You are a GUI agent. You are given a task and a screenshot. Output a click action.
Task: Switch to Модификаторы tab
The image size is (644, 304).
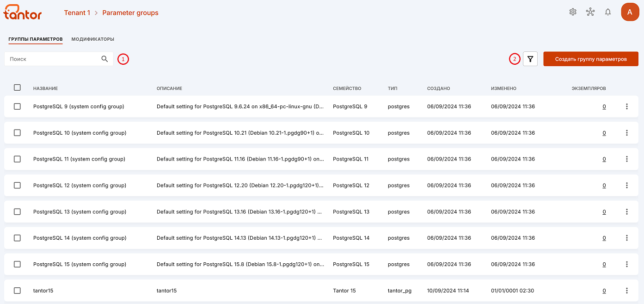[x=93, y=39]
